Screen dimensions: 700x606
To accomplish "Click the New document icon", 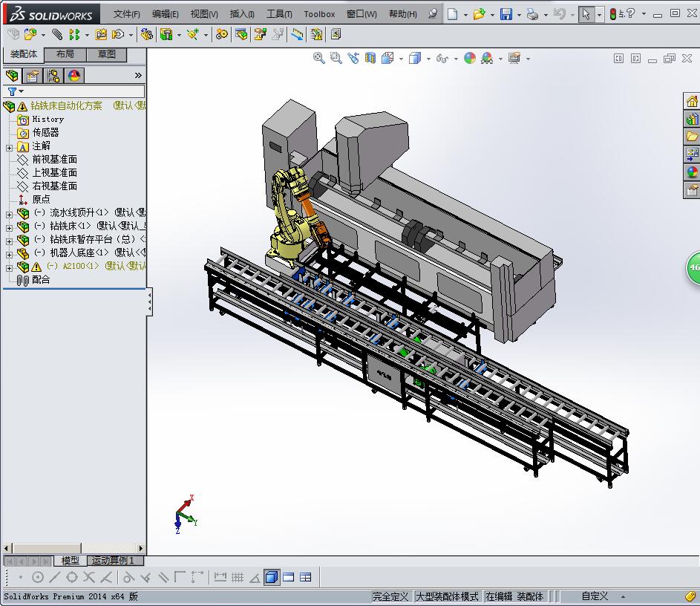I will point(452,14).
